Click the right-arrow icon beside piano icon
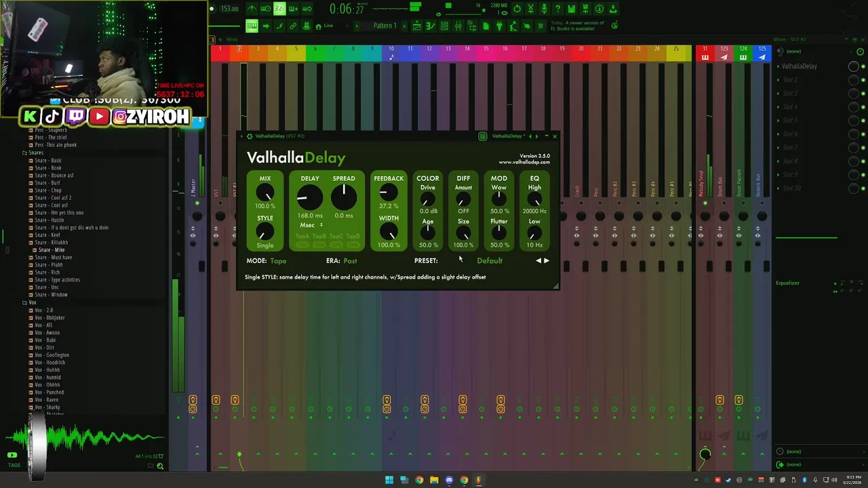The width and height of the screenshot is (868, 488). (x=266, y=26)
